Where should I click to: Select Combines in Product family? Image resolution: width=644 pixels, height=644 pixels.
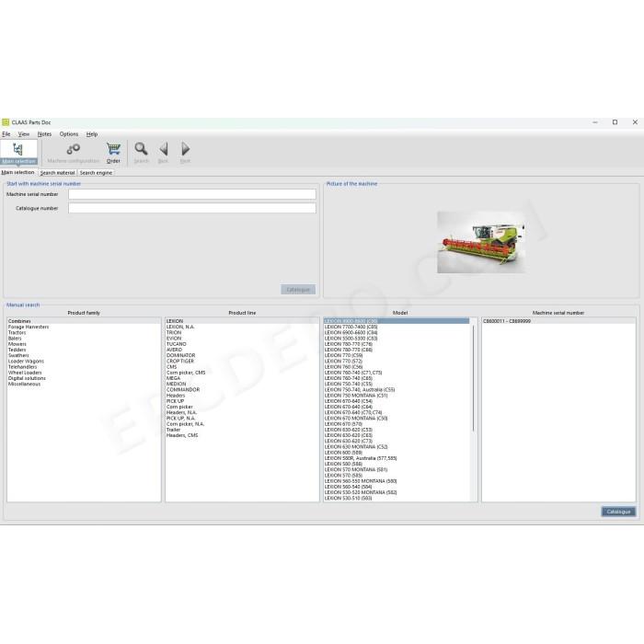(x=84, y=321)
